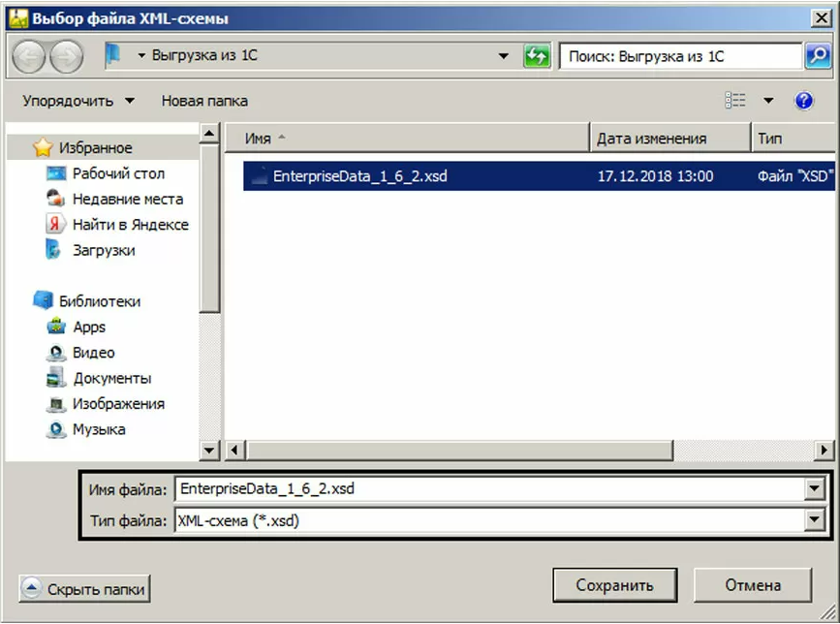The height and width of the screenshot is (624, 840).
Task: Open the Тип файла dropdown arrow
Action: pyautogui.click(x=814, y=519)
